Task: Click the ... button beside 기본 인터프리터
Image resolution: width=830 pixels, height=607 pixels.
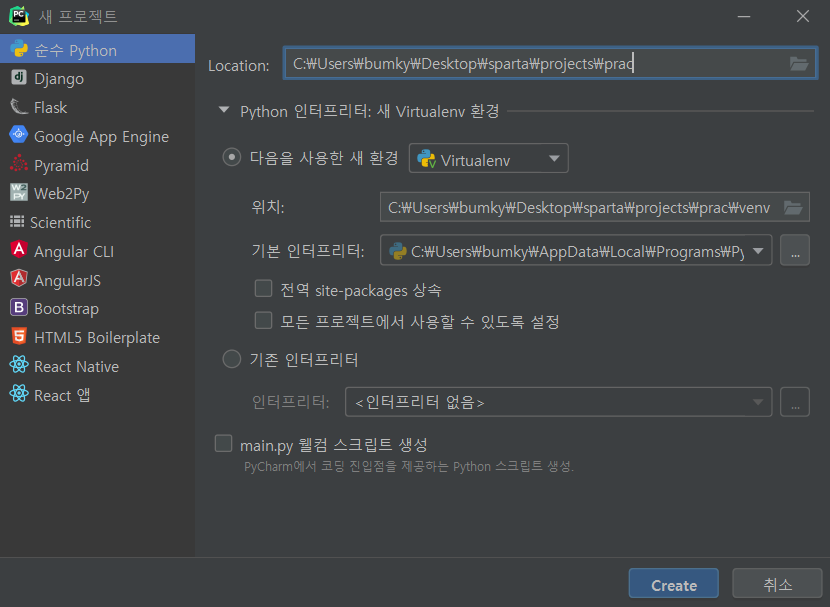Action: click(x=795, y=250)
